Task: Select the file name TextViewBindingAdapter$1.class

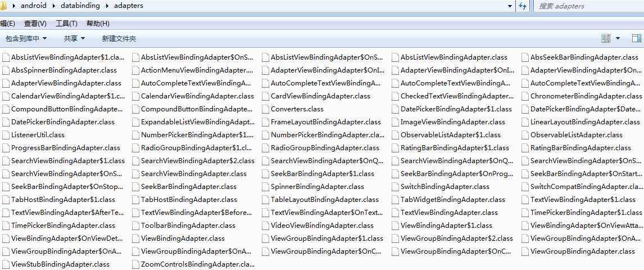Action: (x=583, y=200)
